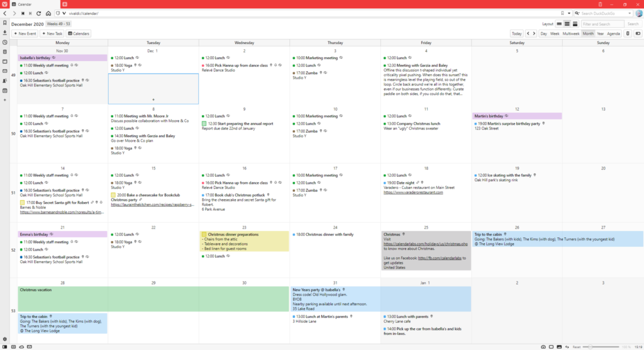Viewport: 644px width, 350px height.
Task: Click the forward navigation arrow
Action: (14, 13)
